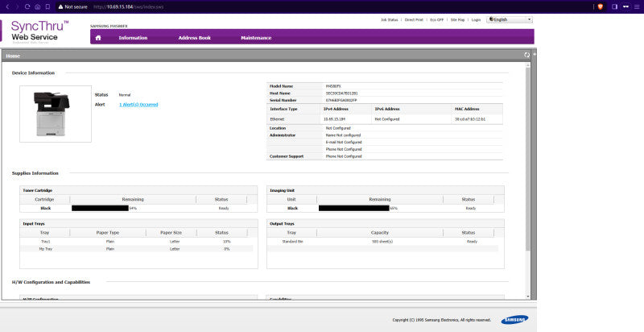This screenshot has height=332, width=644.
Task: Select the Device Information section heading
Action: (33, 73)
